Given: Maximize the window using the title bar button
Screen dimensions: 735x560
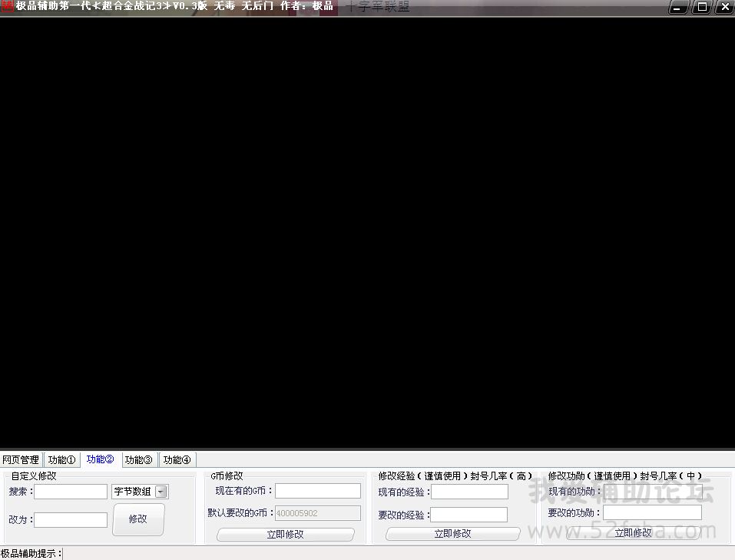Looking at the screenshot, I should (x=700, y=8).
